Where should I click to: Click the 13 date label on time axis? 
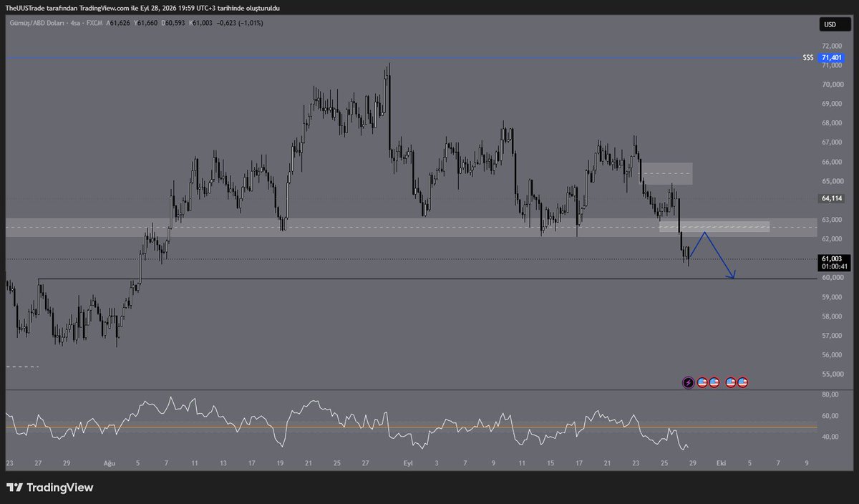pyautogui.click(x=223, y=464)
